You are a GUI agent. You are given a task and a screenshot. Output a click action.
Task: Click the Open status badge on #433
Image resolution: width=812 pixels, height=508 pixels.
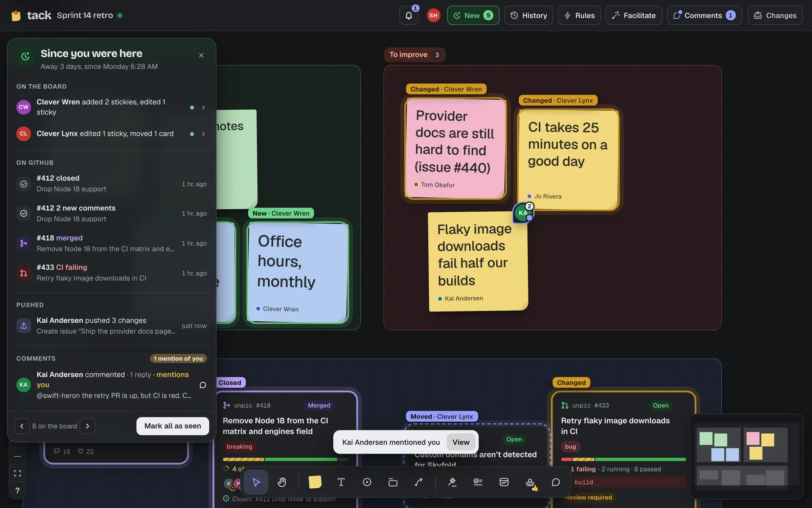[660, 405]
